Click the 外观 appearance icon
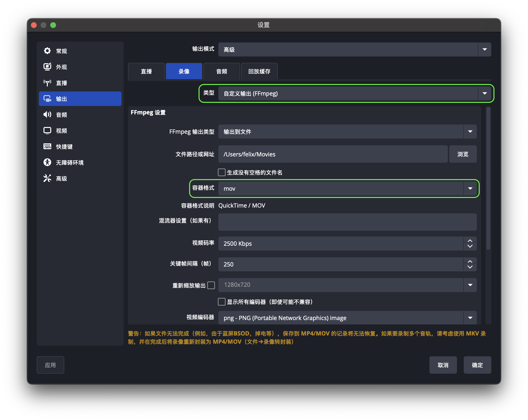Screen dimensions: 528x420 click(x=47, y=67)
